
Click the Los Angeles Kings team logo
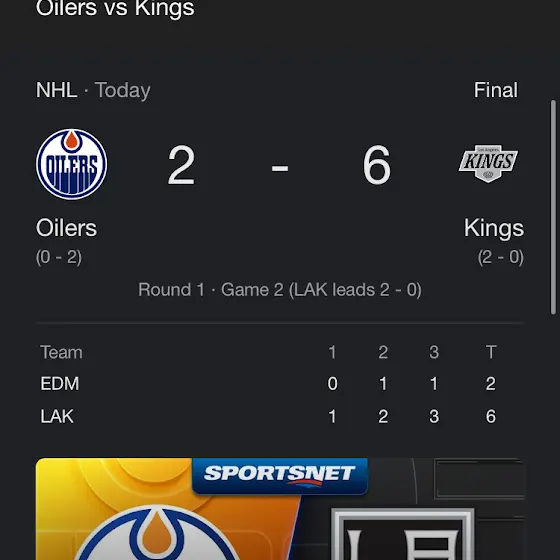point(488,164)
